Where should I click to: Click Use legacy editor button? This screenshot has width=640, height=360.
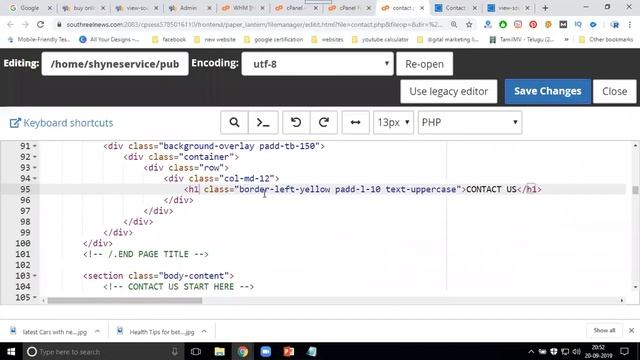coord(449,91)
